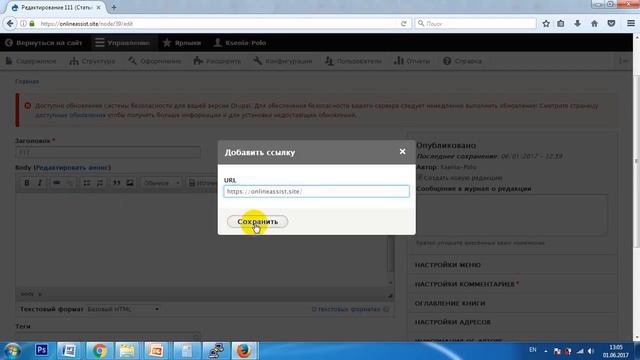Insert a numbered list in the editor
The image size is (640, 360).
[100, 182]
